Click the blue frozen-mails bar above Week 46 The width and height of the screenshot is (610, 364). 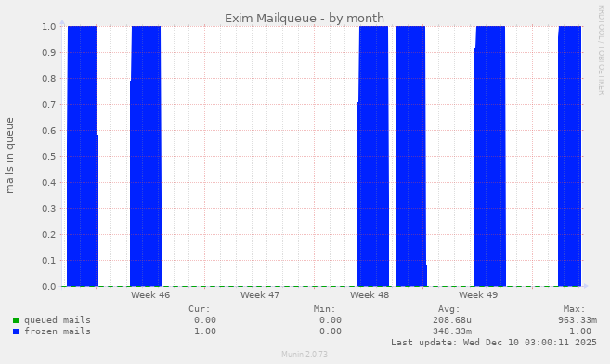146,156
